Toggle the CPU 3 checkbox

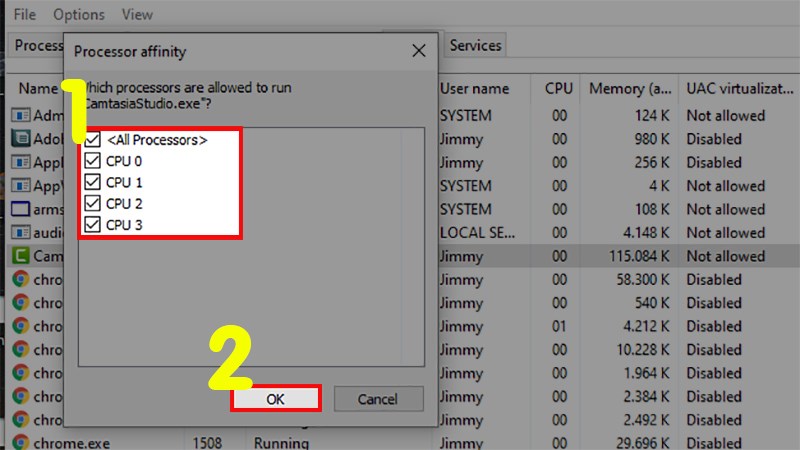pos(92,224)
